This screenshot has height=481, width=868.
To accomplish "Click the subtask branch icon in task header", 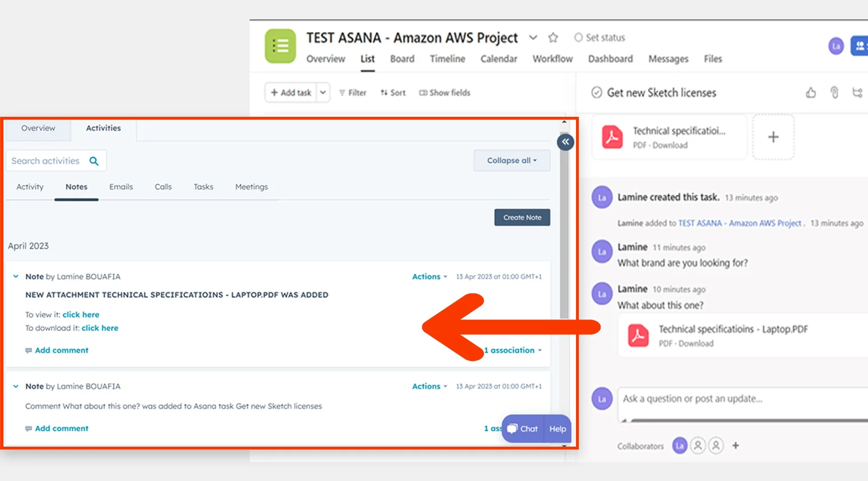I will point(857,92).
